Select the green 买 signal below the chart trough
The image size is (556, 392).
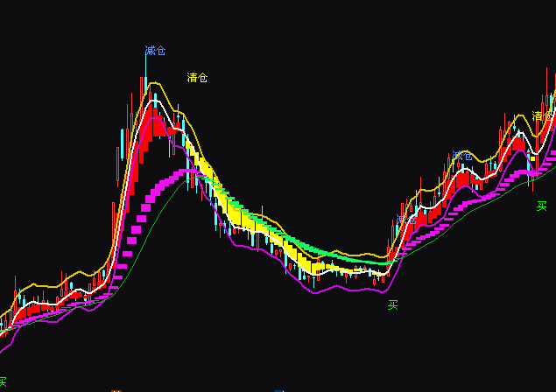[393, 305]
